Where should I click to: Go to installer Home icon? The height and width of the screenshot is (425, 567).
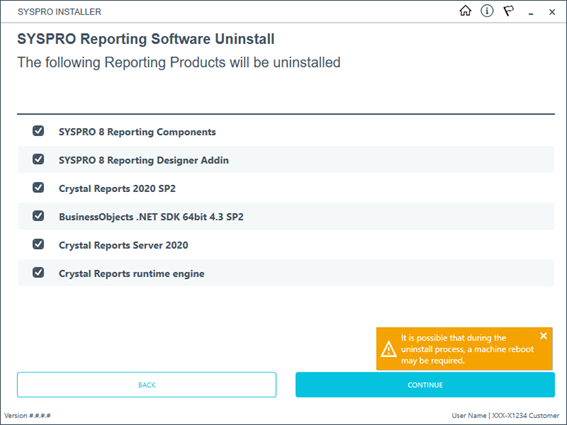465,11
